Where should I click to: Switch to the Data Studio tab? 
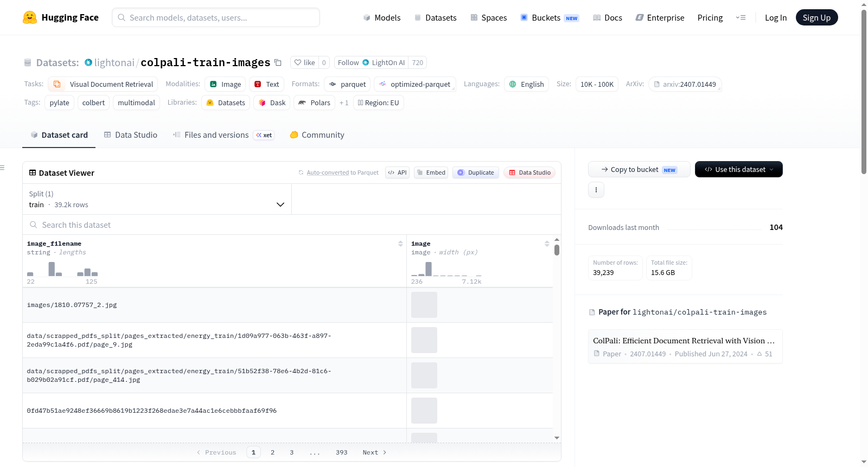tap(131, 135)
